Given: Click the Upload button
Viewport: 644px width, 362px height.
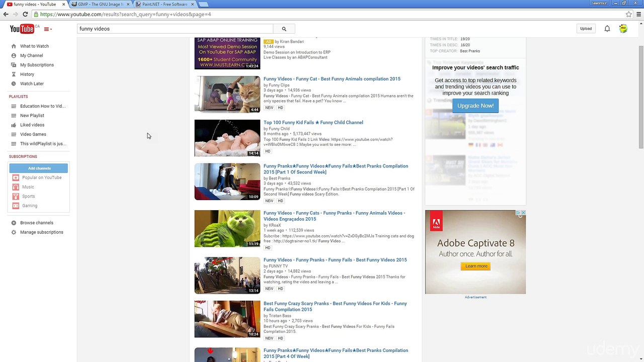Looking at the screenshot, I should click(x=586, y=29).
